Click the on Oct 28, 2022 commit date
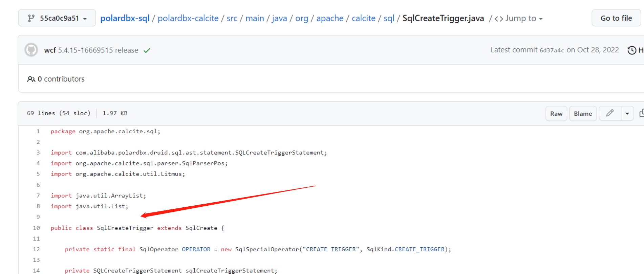This screenshot has height=274, width=644. pyautogui.click(x=593, y=50)
